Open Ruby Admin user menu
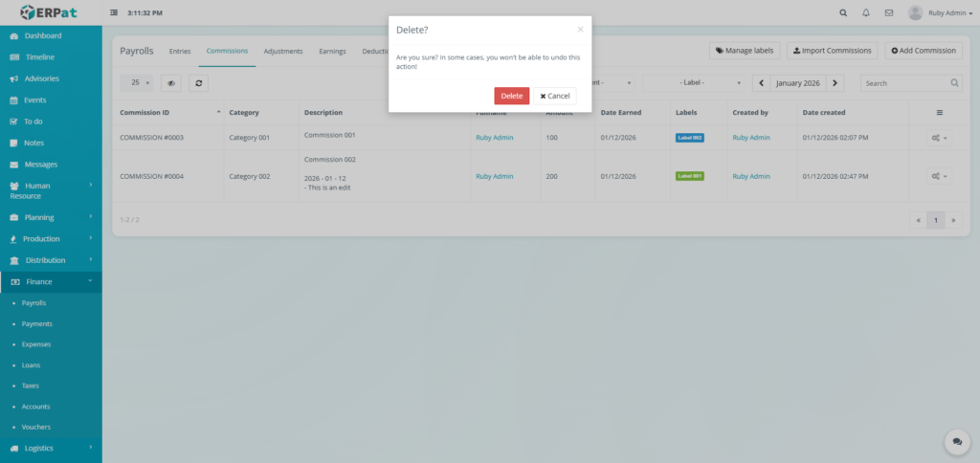 pyautogui.click(x=940, y=12)
